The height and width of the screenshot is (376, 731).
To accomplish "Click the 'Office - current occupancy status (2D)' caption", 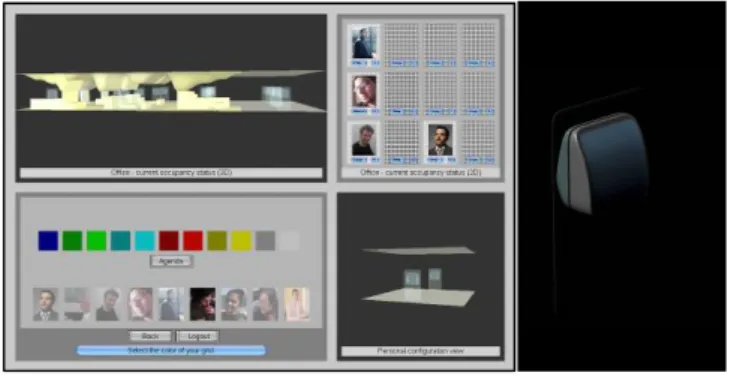I will pyautogui.click(x=421, y=172).
